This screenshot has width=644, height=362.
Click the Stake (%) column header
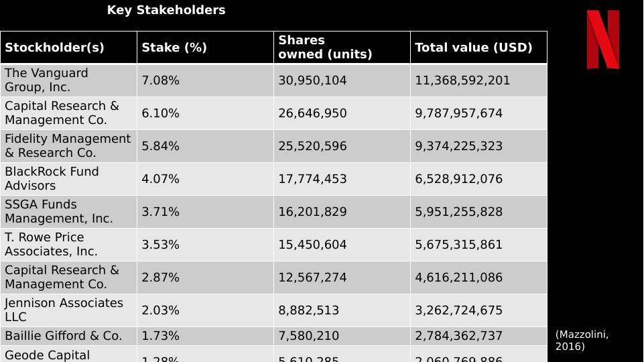click(x=174, y=48)
